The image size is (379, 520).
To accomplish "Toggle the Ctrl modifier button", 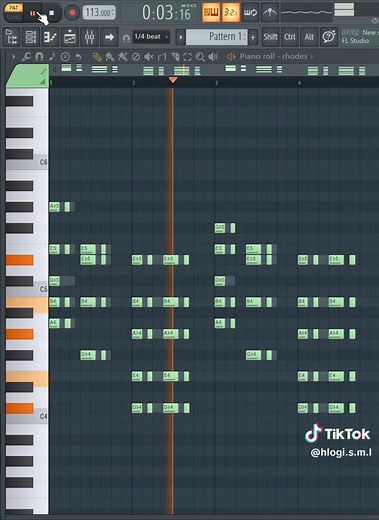I will pos(290,37).
